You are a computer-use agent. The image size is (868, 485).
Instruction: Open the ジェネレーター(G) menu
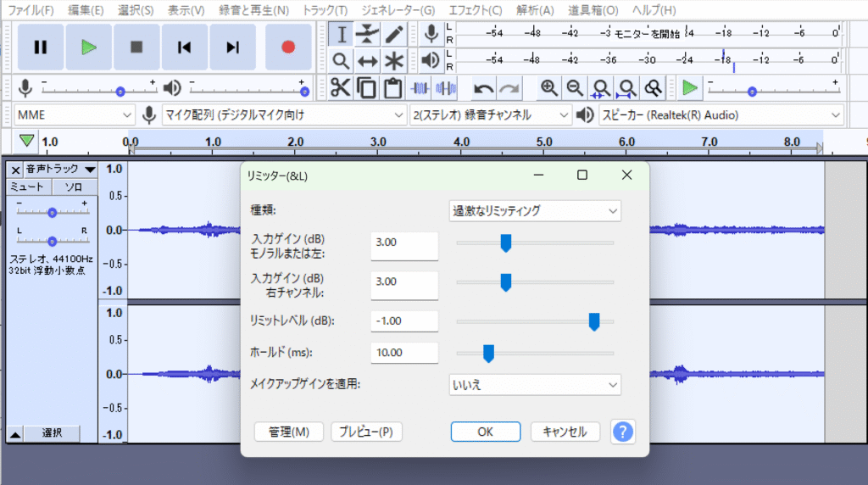pos(398,10)
